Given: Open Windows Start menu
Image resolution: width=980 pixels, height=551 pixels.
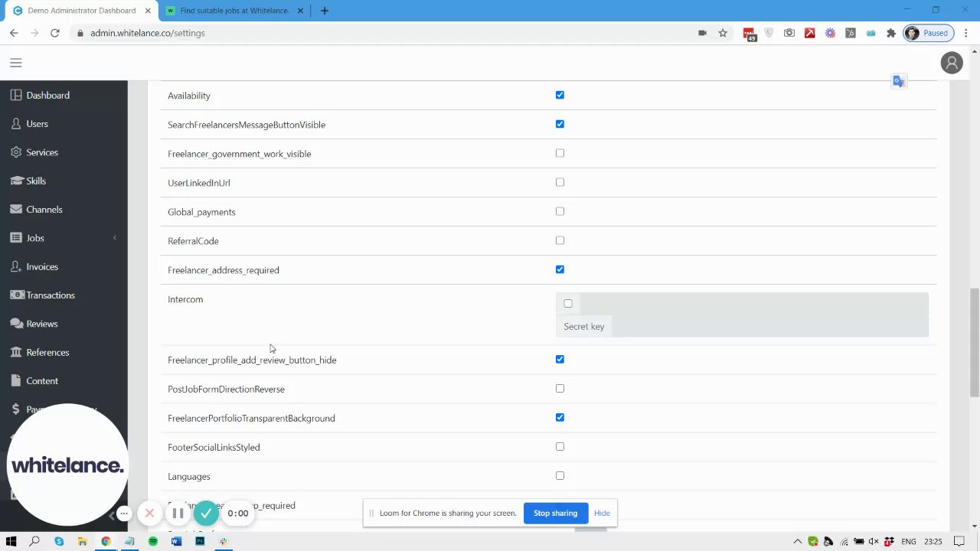Looking at the screenshot, I should tap(11, 541).
